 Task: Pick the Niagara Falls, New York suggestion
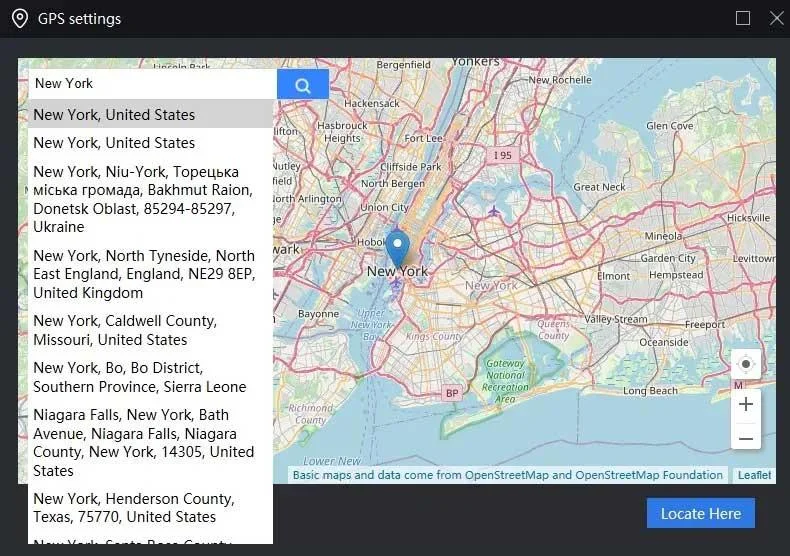point(150,442)
